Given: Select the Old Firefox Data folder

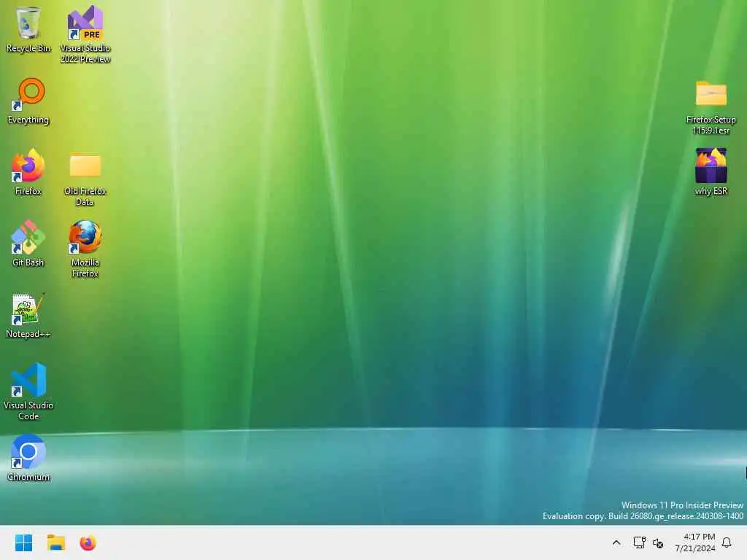Looking at the screenshot, I should pyautogui.click(x=85, y=179).
